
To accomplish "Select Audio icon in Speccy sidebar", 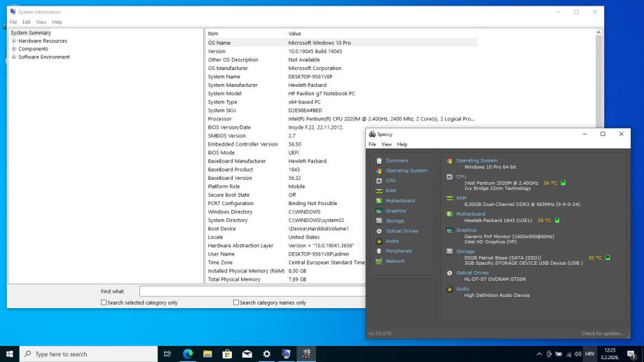I will (x=379, y=241).
